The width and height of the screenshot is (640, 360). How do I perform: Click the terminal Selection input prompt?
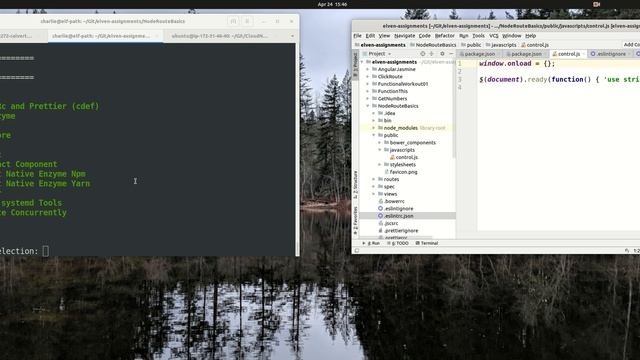(x=45, y=251)
